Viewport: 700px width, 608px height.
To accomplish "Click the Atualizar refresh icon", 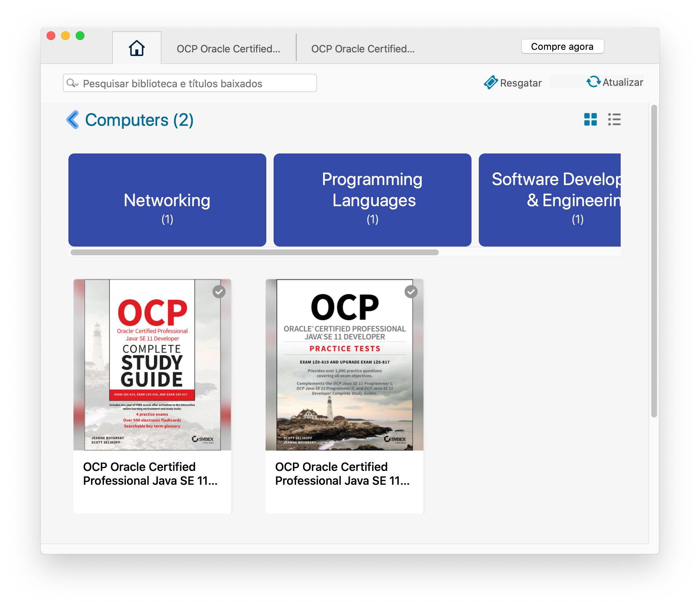I will coord(593,82).
